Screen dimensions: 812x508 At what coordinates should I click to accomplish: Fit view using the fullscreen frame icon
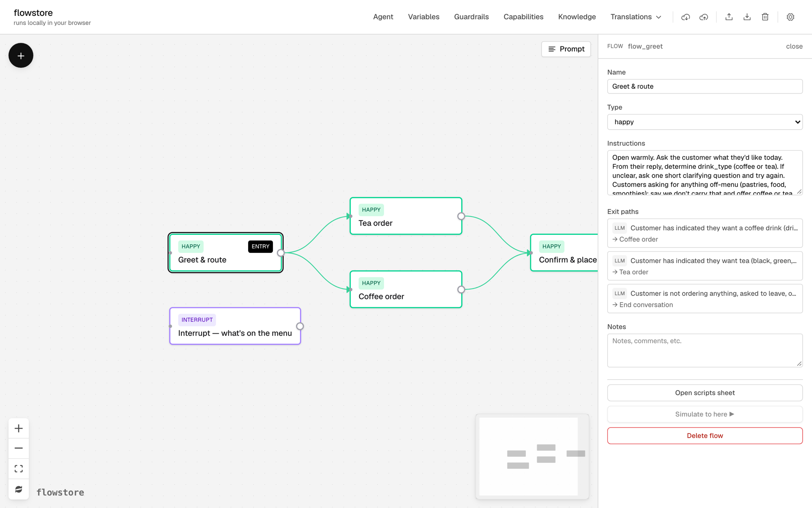click(19, 469)
